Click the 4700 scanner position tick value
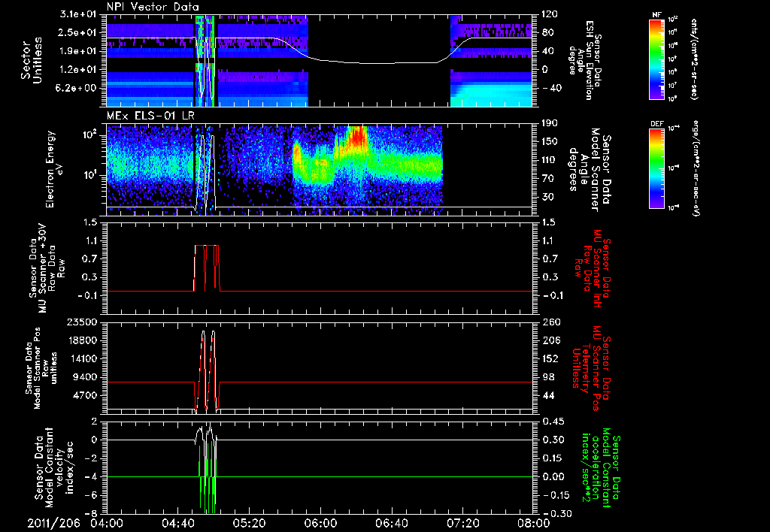770x532 pixels. [86, 395]
